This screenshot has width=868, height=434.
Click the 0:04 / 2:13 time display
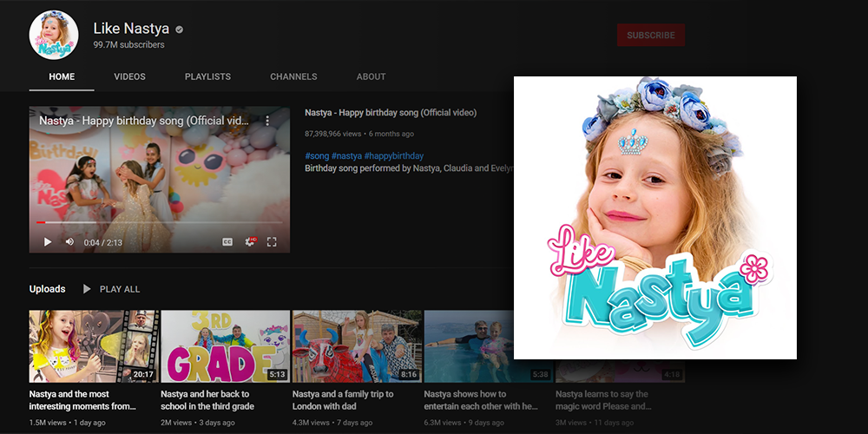103,242
